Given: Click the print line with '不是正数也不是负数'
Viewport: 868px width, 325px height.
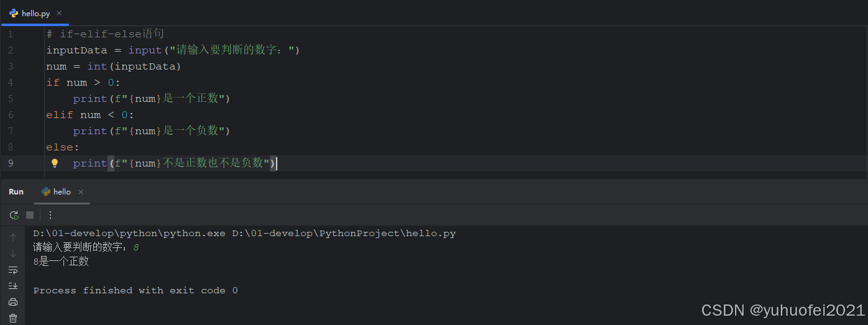Looking at the screenshot, I should 175,163.
